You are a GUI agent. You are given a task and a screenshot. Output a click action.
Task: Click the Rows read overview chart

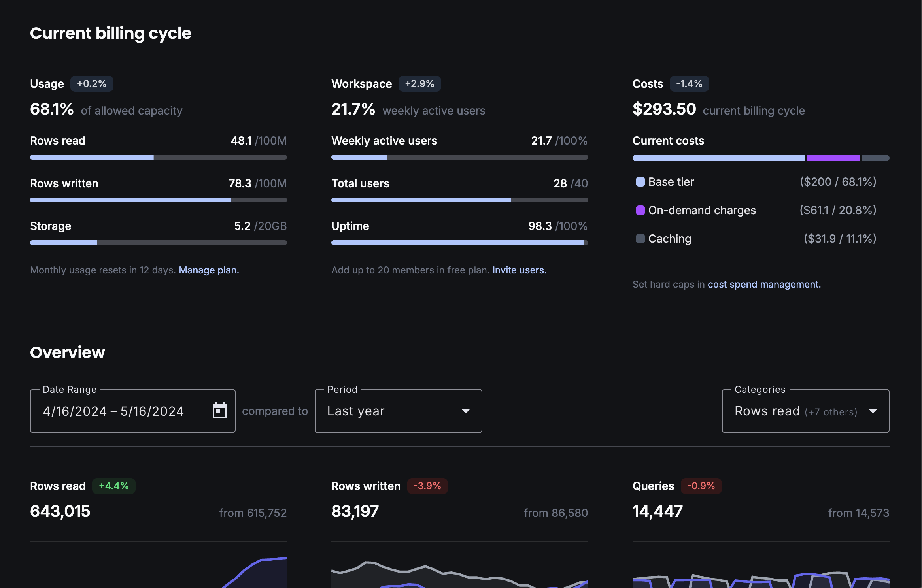tap(158, 569)
